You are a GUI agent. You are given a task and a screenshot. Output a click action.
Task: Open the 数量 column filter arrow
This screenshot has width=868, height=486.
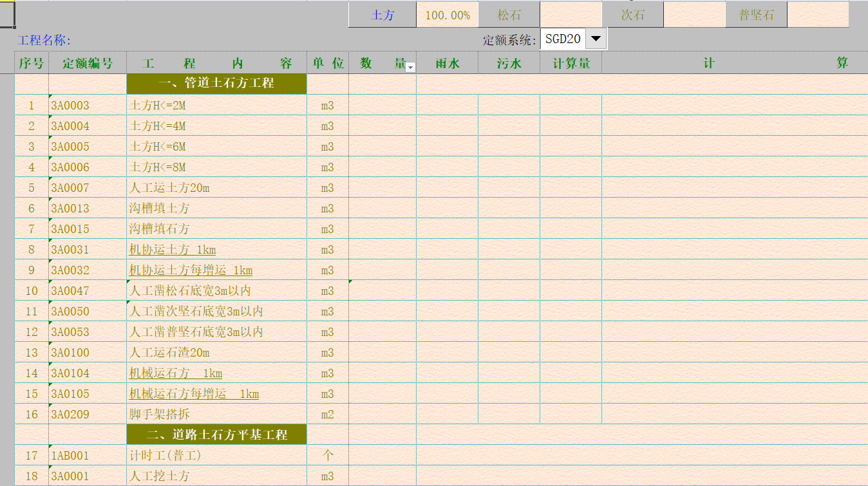[410, 67]
